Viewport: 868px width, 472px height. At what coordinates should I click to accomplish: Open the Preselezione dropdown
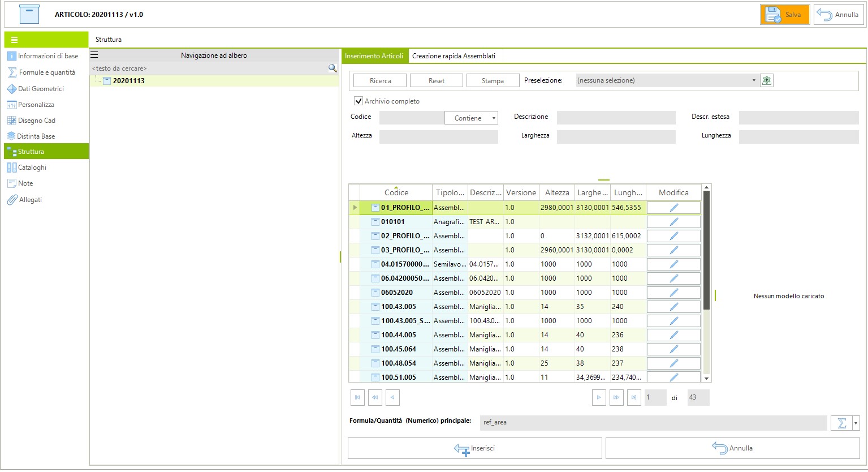point(666,80)
